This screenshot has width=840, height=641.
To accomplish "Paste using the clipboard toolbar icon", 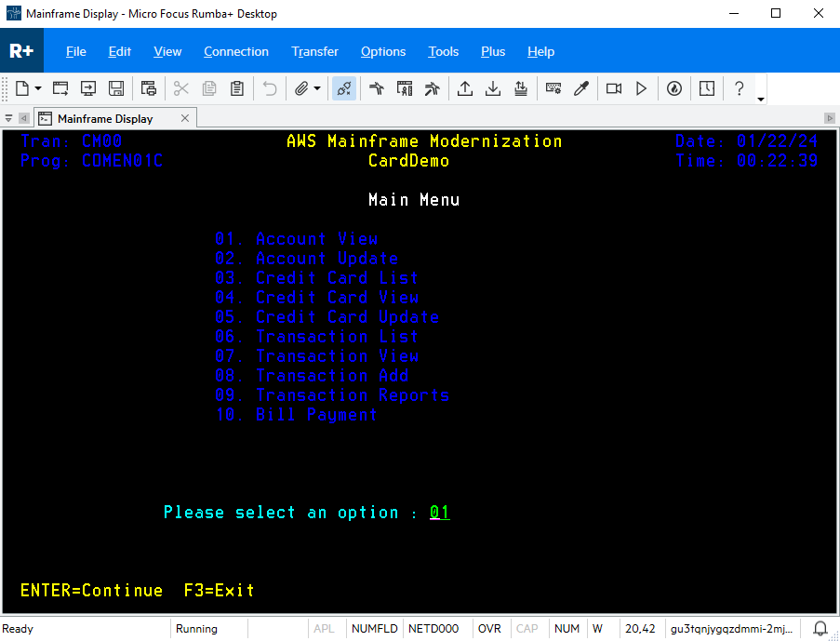I will click(x=237, y=88).
